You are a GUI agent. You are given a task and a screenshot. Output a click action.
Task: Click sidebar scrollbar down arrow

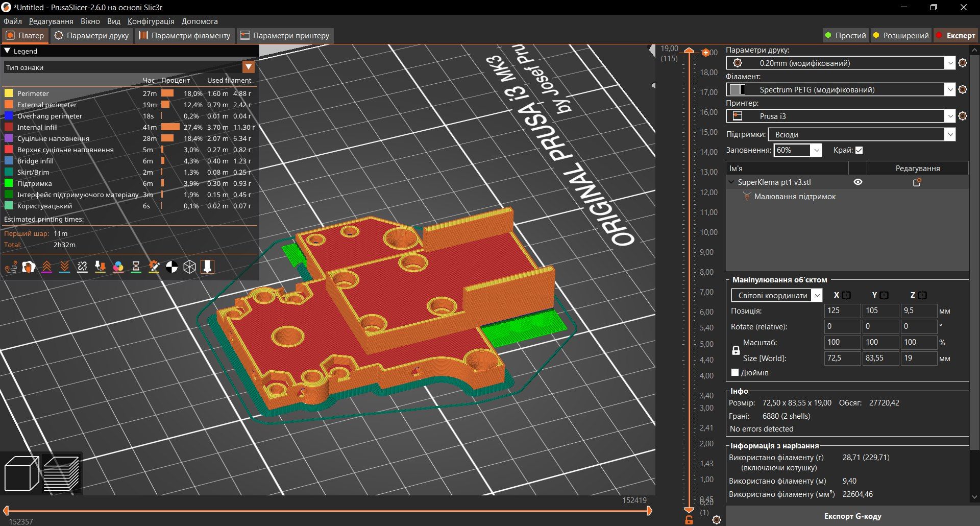point(974,497)
